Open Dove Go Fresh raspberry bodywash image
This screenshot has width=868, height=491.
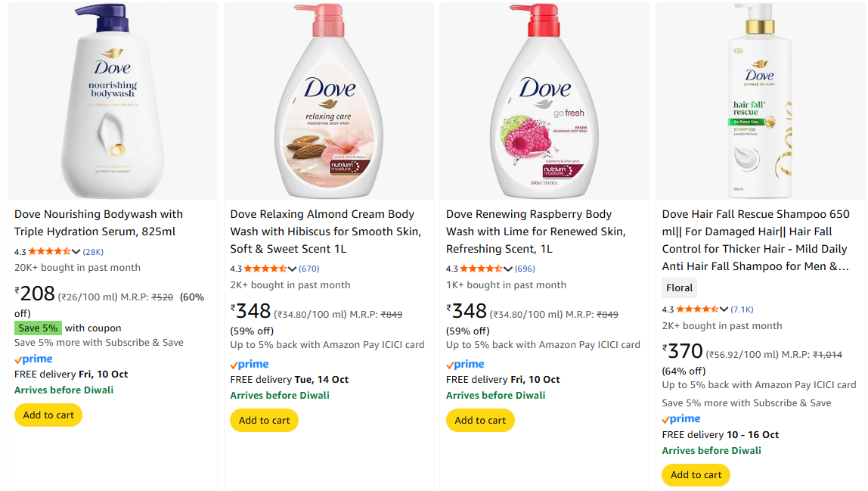(x=544, y=101)
